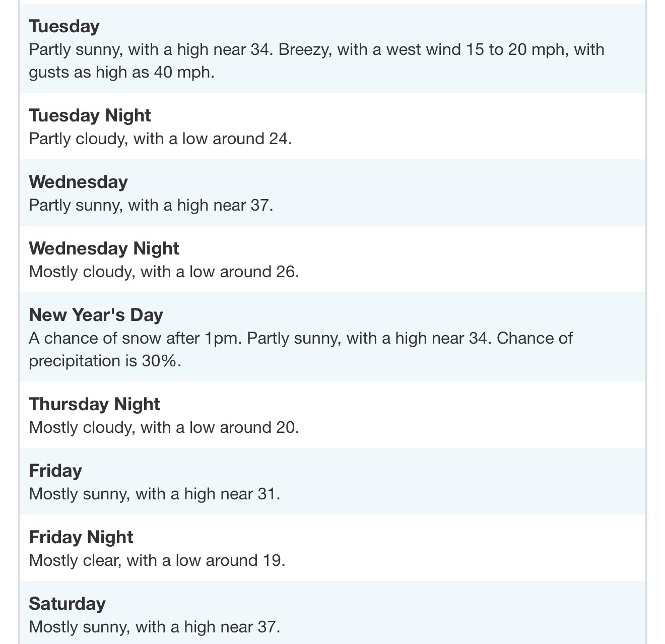Image resolution: width=665 pixels, height=644 pixels.
Task: Click the Tuesday forecast heading
Action: [64, 26]
